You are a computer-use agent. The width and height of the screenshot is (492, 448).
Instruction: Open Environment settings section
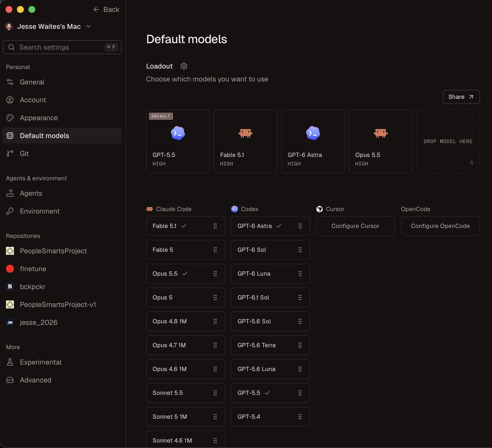62,211
